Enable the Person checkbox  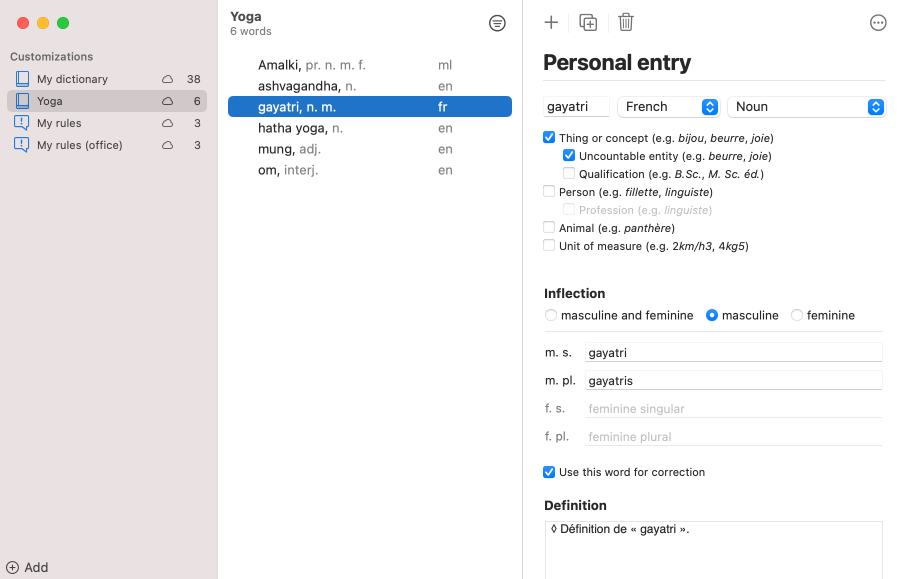coord(549,192)
